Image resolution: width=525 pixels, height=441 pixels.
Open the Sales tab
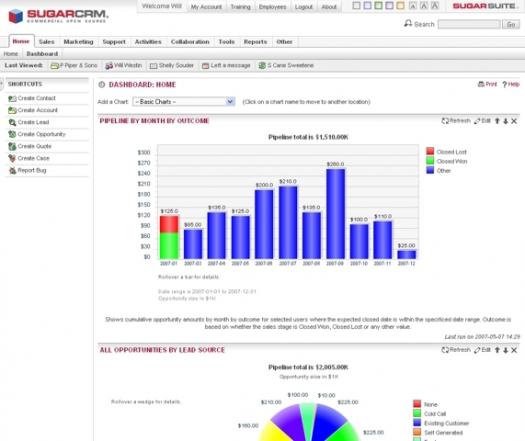[47, 42]
